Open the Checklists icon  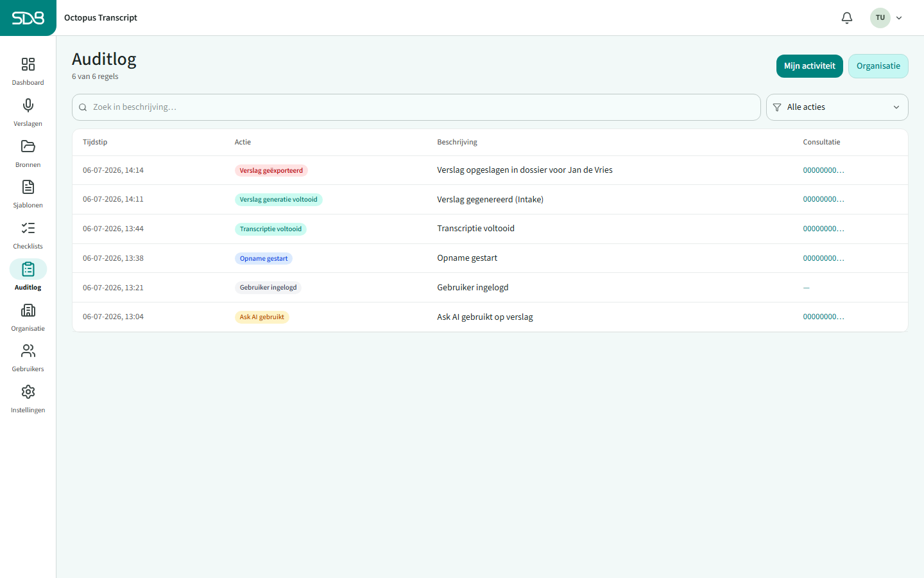click(x=28, y=228)
